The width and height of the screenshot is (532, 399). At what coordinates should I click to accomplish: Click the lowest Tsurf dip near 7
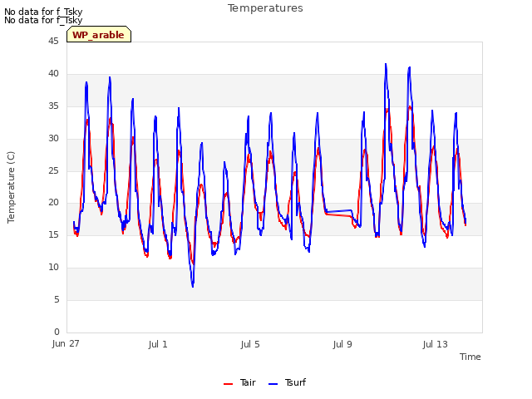193,286
